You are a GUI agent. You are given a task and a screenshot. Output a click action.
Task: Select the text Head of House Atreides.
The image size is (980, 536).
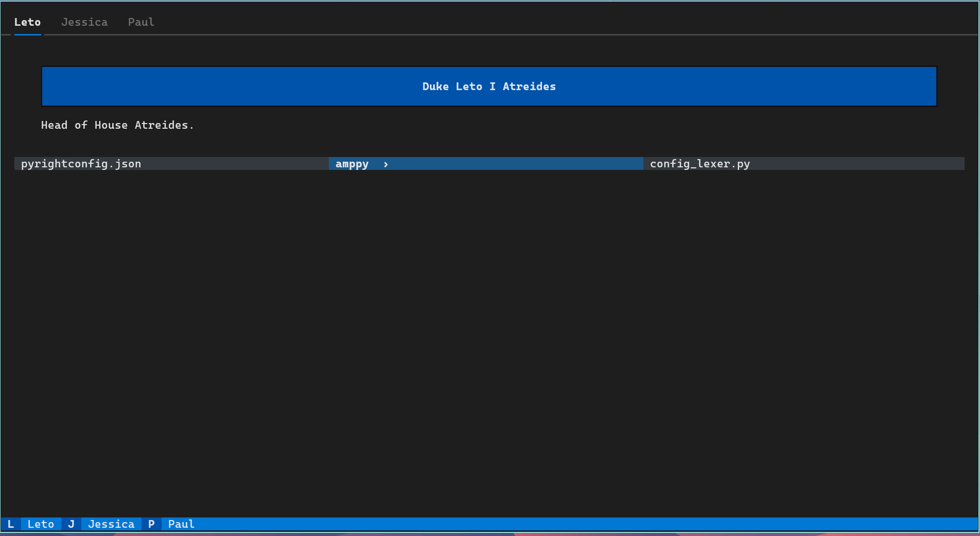pyautogui.click(x=117, y=125)
